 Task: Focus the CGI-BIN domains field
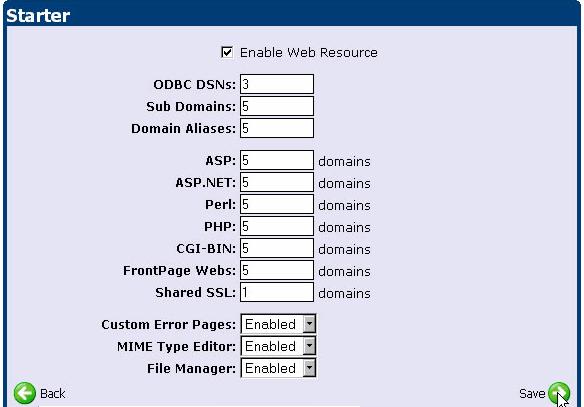coord(277,248)
